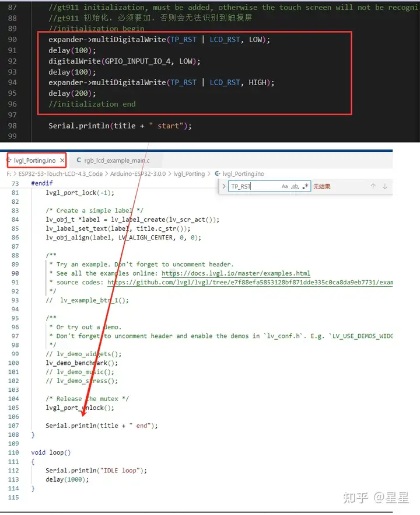The width and height of the screenshot is (420, 515).
Task: Click the multiDigitalWrite line ending with LOW
Action: pyautogui.click(x=159, y=40)
